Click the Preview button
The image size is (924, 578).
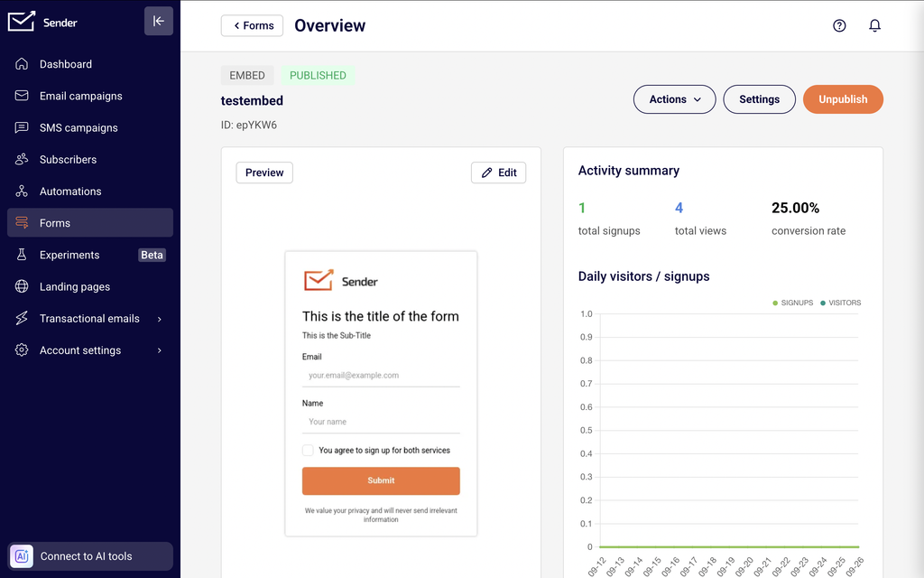(264, 172)
